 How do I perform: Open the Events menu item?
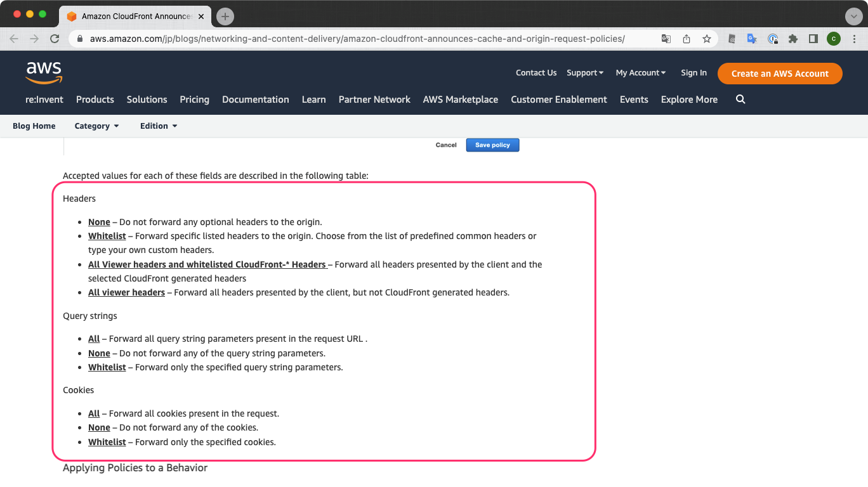click(x=634, y=100)
